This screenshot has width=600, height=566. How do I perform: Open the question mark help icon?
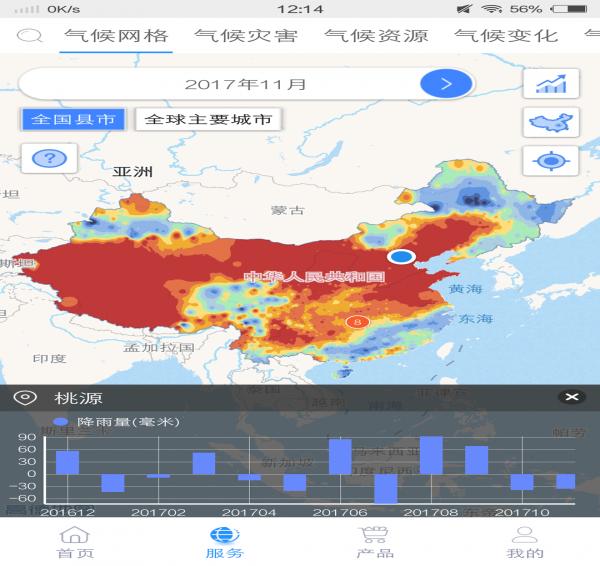[x=49, y=158]
